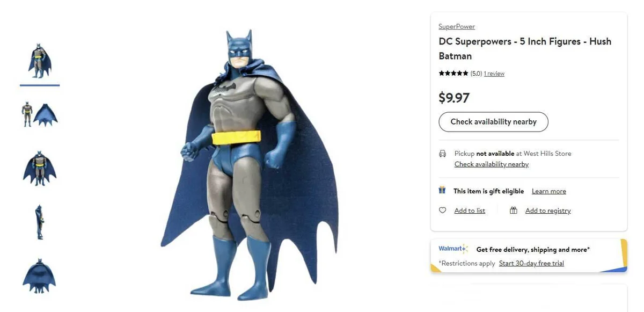The image size is (644, 312).
Task: Click the Check availability nearby button
Action: pos(493,122)
